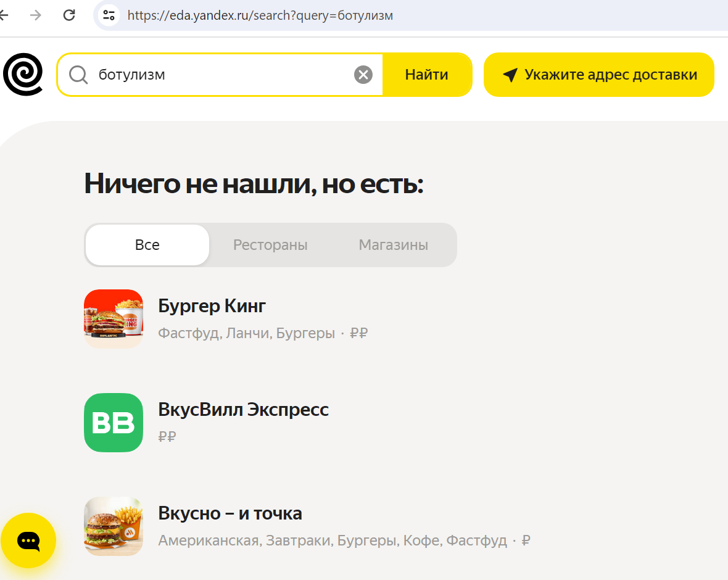Click the 'Найти' search button
Image resolution: width=728 pixels, height=580 pixels.
point(427,75)
